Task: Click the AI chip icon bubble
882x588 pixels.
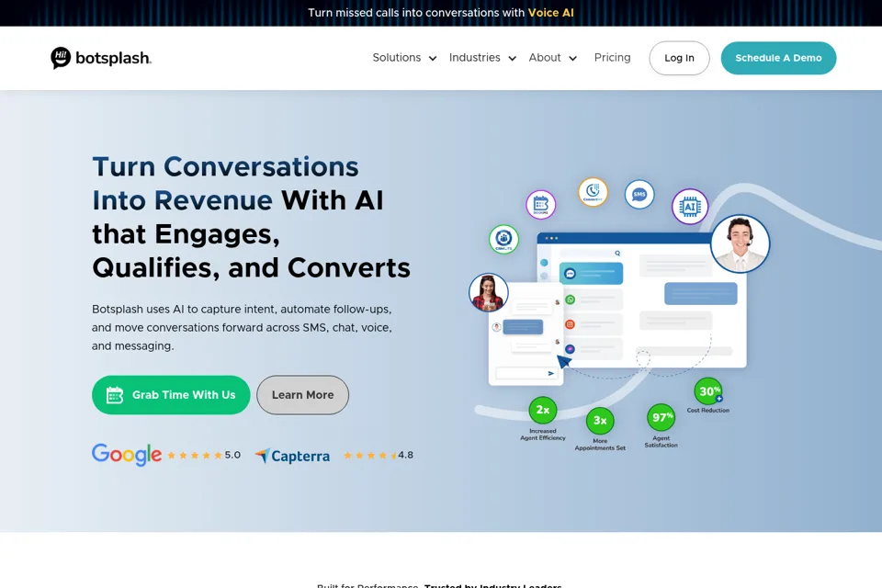Action: [x=690, y=207]
